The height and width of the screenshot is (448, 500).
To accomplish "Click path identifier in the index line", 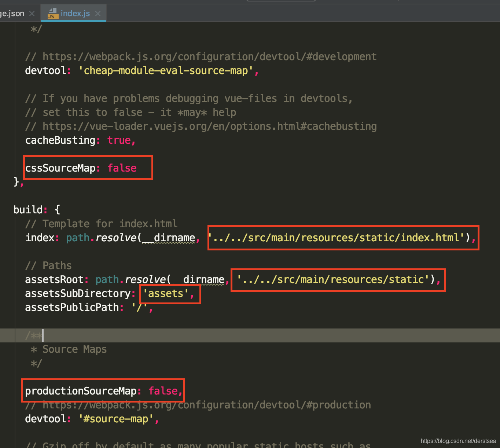I will coord(78,238).
